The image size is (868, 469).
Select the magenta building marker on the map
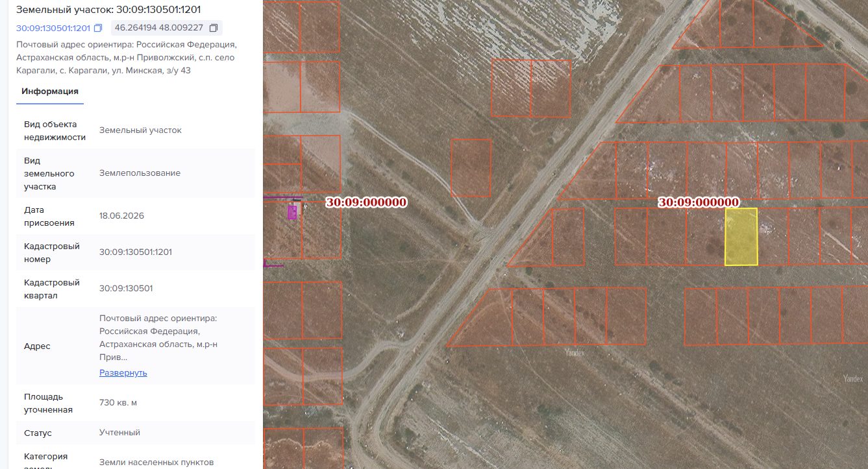pyautogui.click(x=292, y=212)
